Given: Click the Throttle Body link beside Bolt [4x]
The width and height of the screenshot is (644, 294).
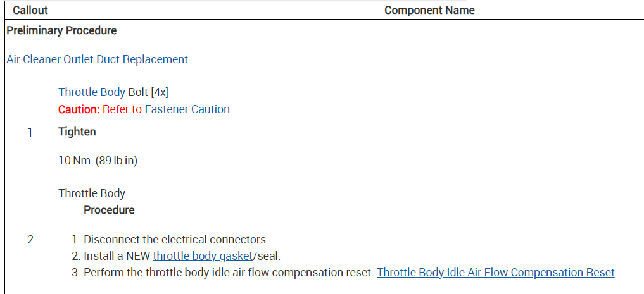Looking at the screenshot, I should (92, 92).
